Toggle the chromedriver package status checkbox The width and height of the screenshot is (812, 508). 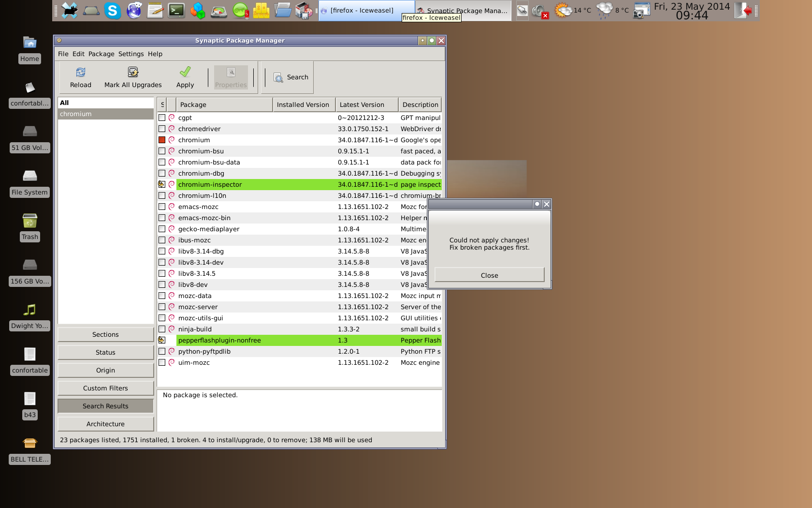pos(162,129)
